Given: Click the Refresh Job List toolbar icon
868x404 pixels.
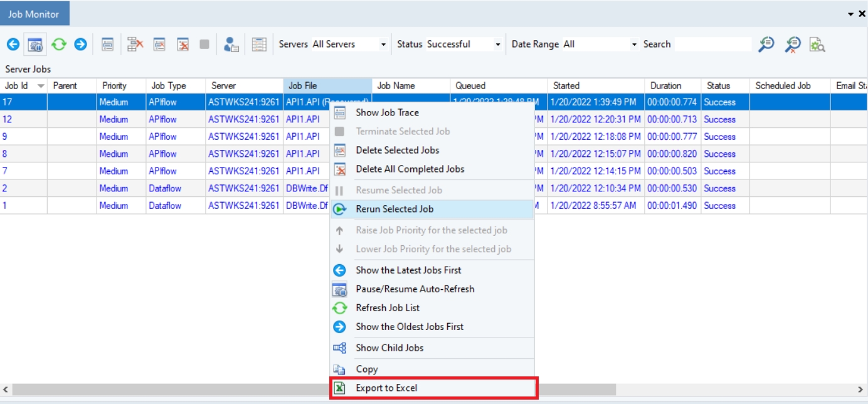Looking at the screenshot, I should coord(58,45).
